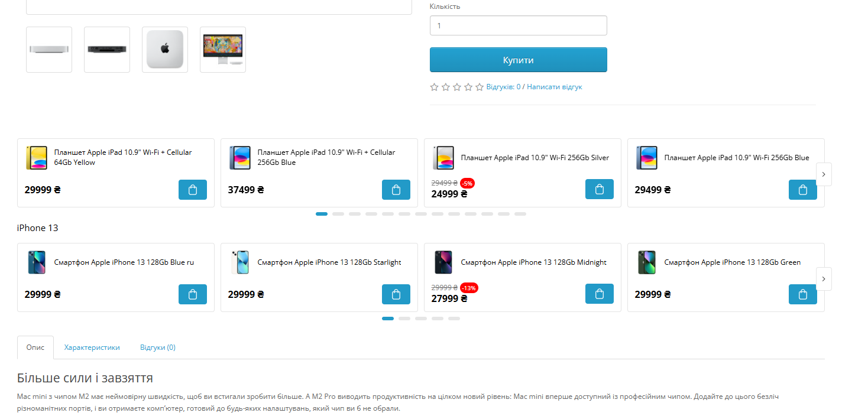Image resolution: width=868 pixels, height=419 pixels.
Task: Go to second iPad carousel page dot
Action: pyautogui.click(x=338, y=214)
